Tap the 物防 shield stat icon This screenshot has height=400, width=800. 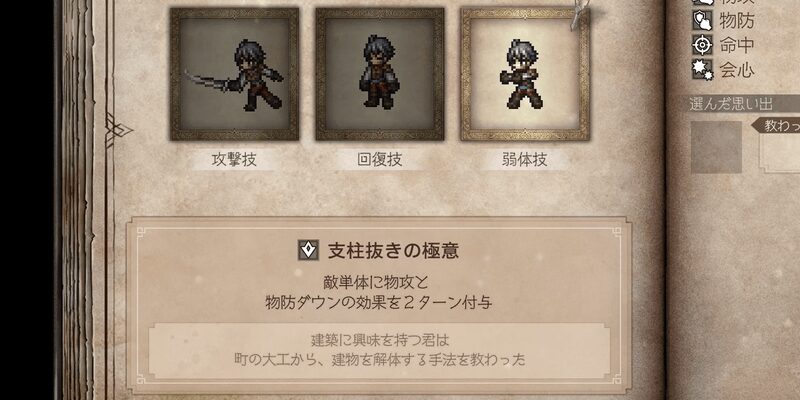703,21
